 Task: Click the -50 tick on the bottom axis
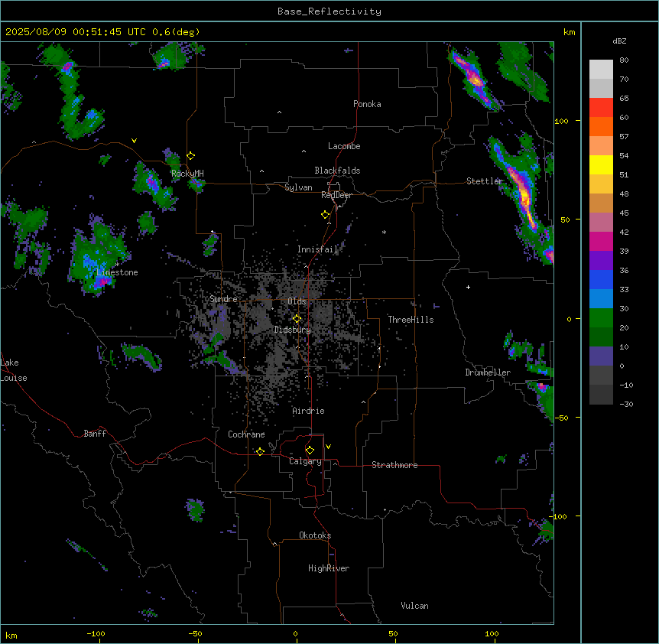(195, 633)
